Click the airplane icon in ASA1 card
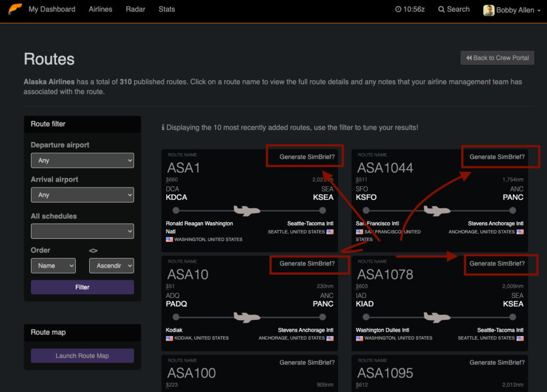This screenshot has height=392, width=547. click(x=247, y=210)
